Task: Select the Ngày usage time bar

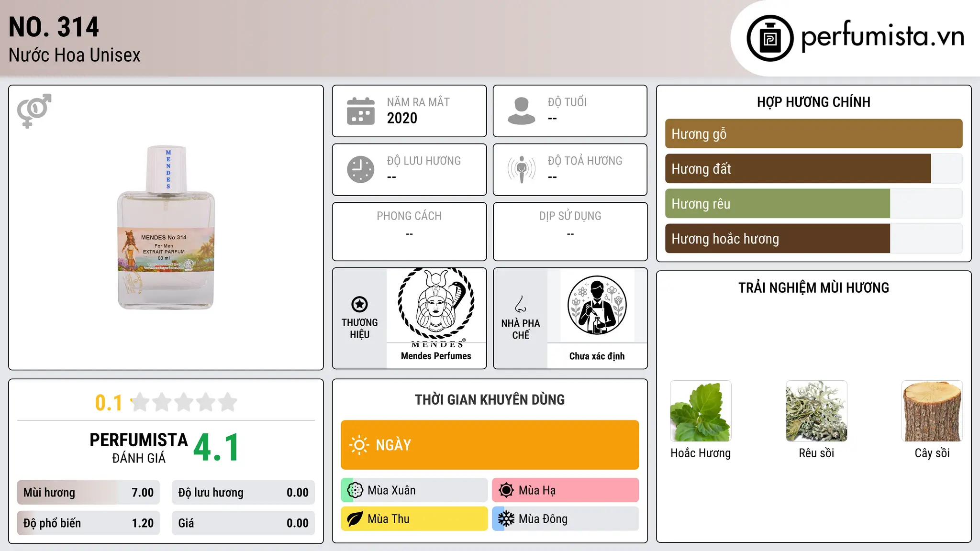Action: (x=490, y=445)
